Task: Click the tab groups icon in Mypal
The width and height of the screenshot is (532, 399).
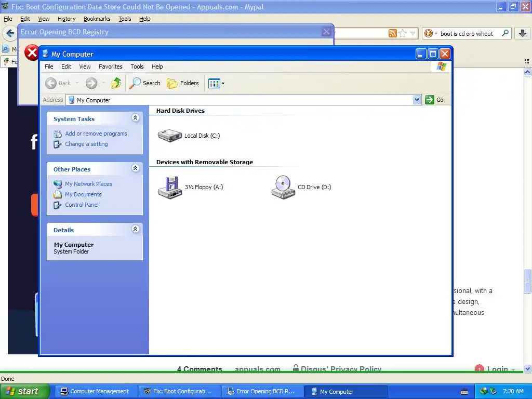Action: [x=527, y=61]
